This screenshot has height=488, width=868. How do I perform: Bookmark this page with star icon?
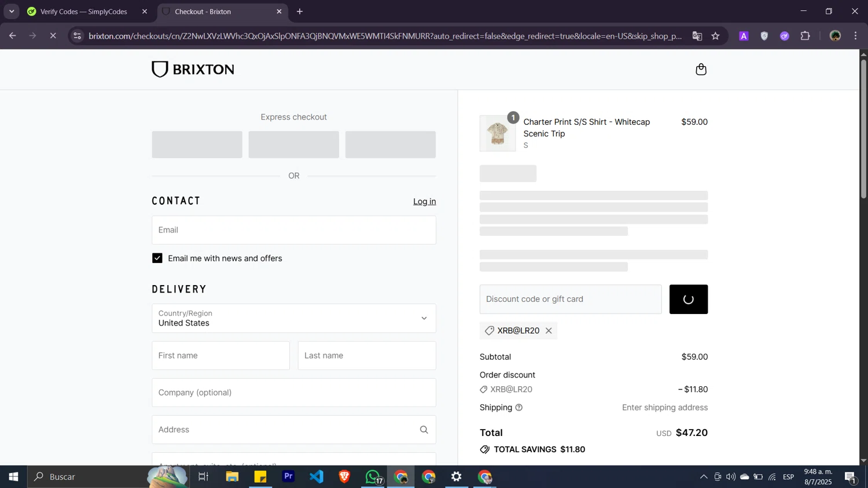click(716, 36)
